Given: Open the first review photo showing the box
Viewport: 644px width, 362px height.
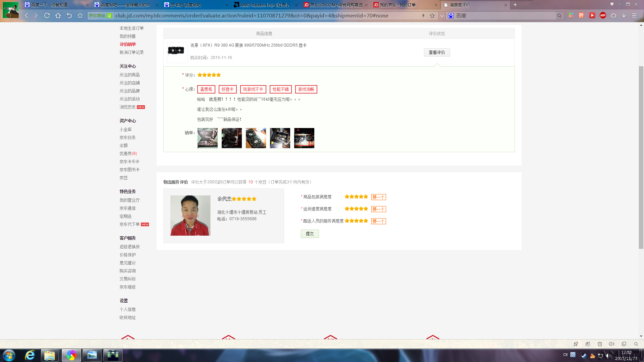Looking at the screenshot, I should click(207, 138).
